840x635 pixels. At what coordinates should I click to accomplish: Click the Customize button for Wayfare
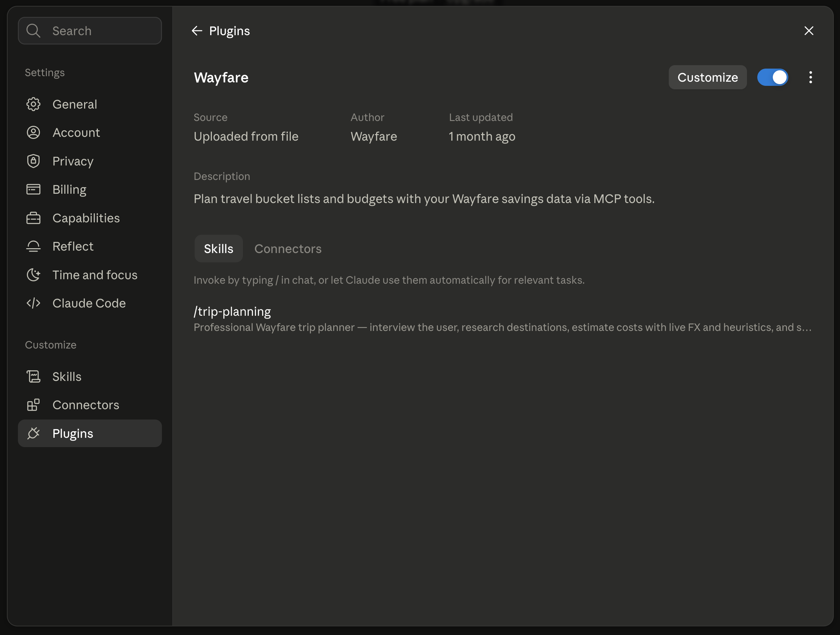tap(707, 78)
